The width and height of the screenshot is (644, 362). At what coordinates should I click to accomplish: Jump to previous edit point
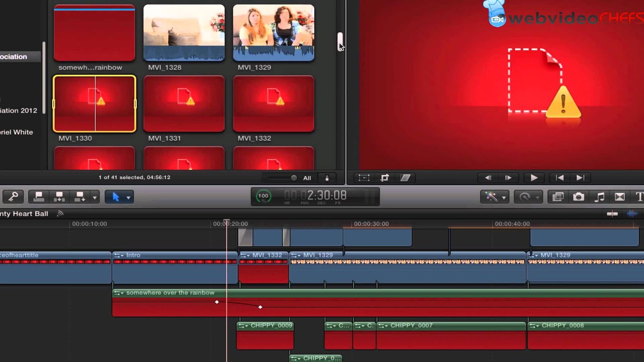click(x=559, y=177)
